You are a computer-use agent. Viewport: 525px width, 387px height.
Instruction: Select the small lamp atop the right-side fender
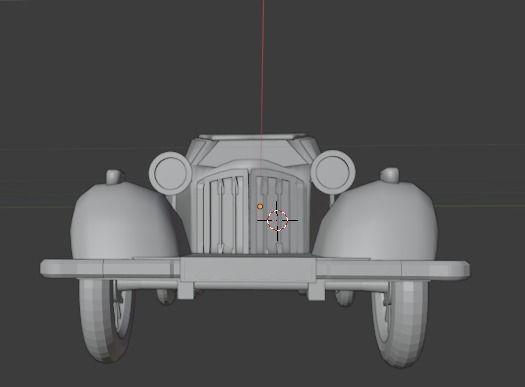[389, 175]
